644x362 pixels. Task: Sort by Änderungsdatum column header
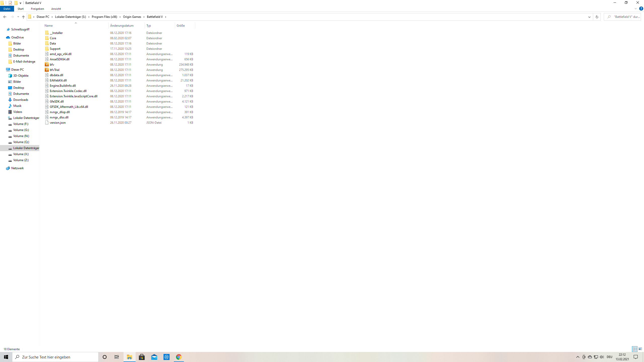(122, 26)
